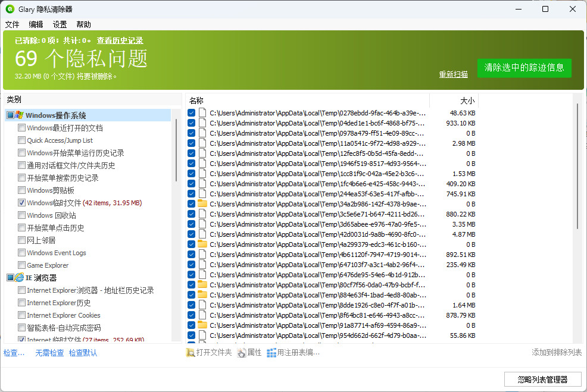Image resolution: width=587 pixels, height=392 pixels.
Task: Open the 查看历史记录 link
Action: pos(120,40)
